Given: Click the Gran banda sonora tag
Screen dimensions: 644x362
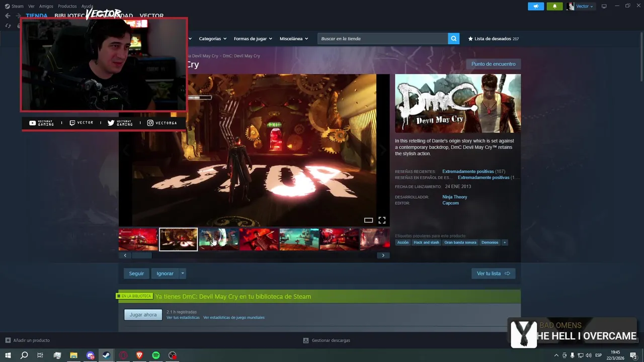Looking at the screenshot, I should tap(460, 242).
